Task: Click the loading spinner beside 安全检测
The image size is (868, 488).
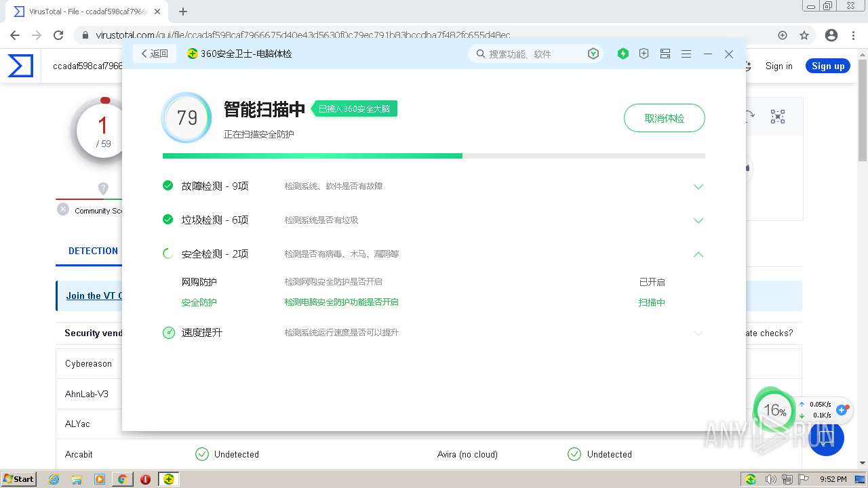Action: 168,253
